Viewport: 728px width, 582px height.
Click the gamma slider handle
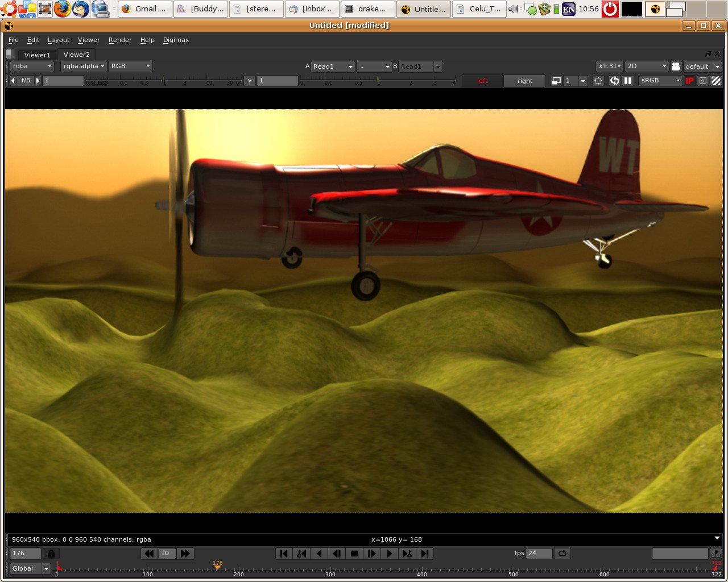pos(378,80)
